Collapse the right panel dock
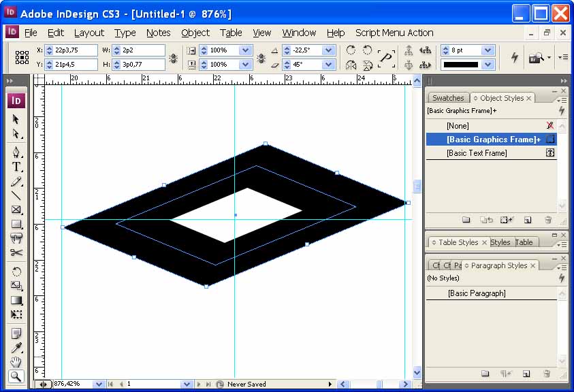 (x=563, y=80)
